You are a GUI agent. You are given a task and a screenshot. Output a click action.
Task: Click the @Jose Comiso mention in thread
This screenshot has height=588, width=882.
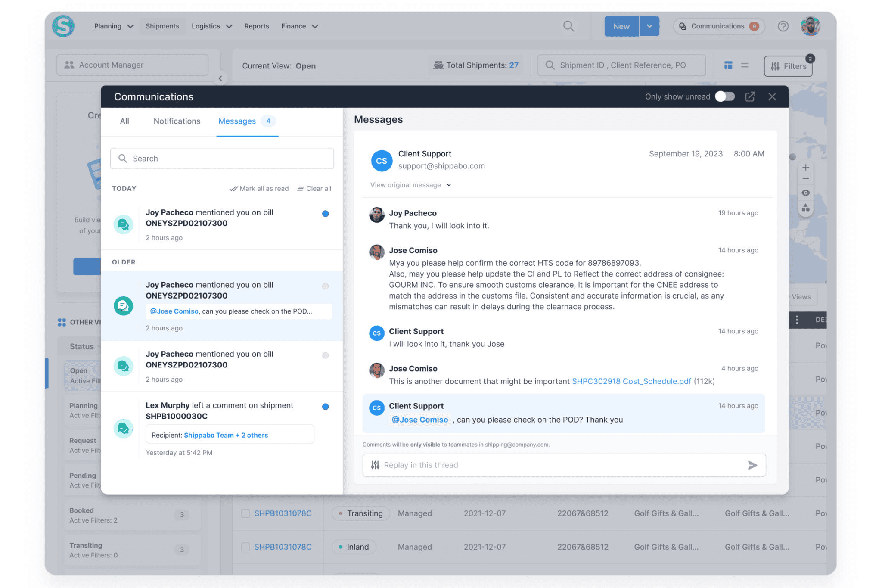click(x=419, y=420)
